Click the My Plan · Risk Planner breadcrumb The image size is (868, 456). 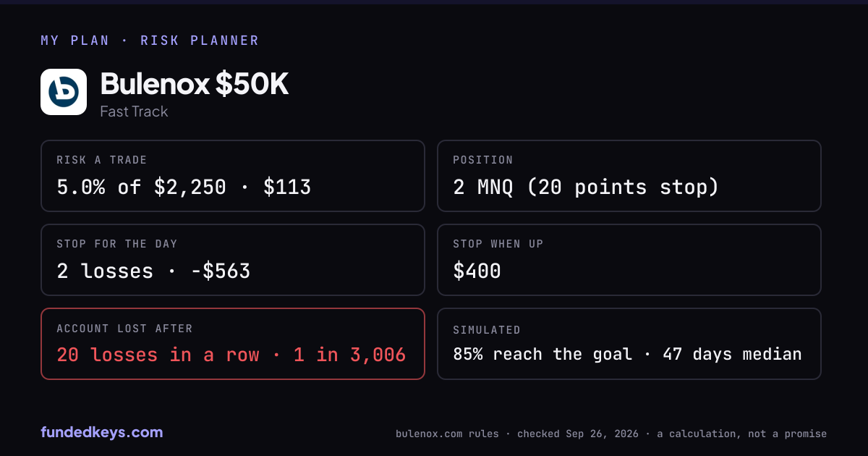(x=150, y=41)
